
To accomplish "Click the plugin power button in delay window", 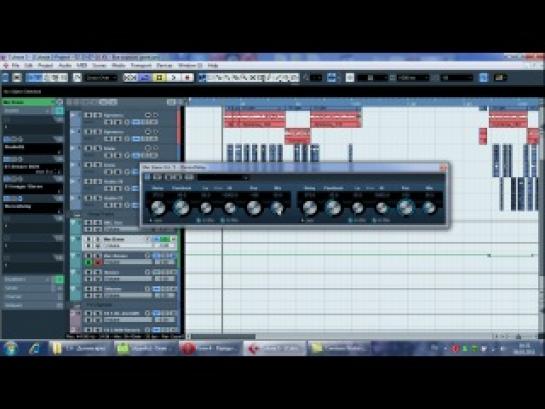I will (x=147, y=177).
